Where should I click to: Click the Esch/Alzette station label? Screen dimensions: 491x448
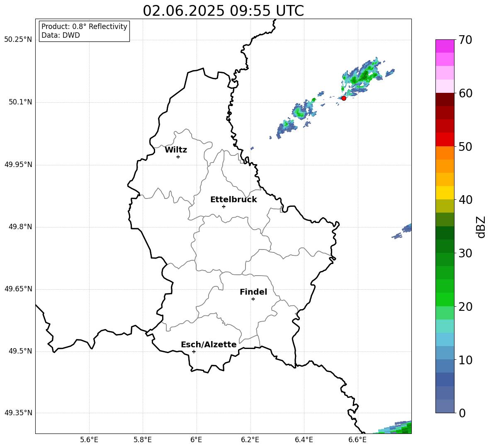(x=209, y=344)
